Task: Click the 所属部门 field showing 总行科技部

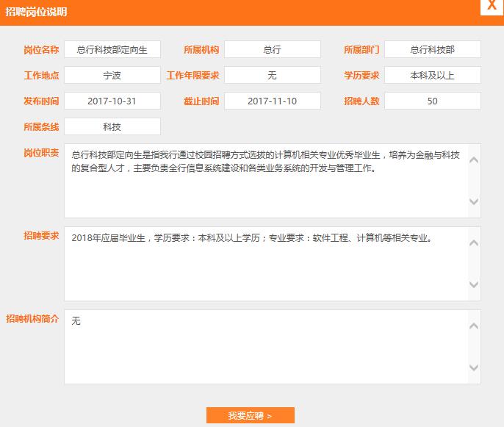Action: coord(432,49)
